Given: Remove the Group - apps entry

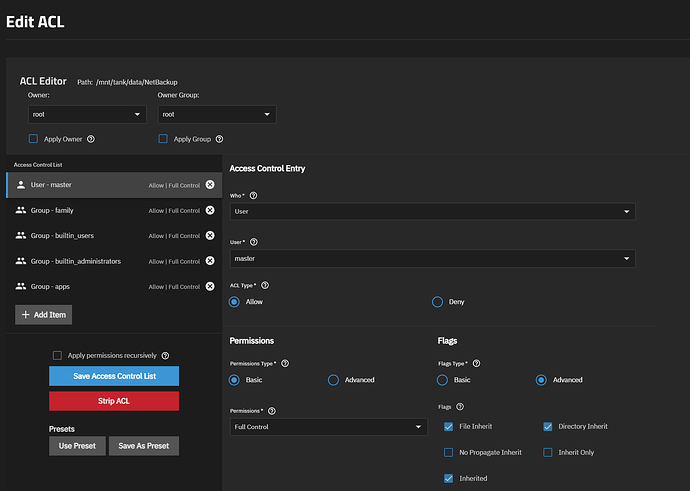Looking at the screenshot, I should pyautogui.click(x=210, y=287).
